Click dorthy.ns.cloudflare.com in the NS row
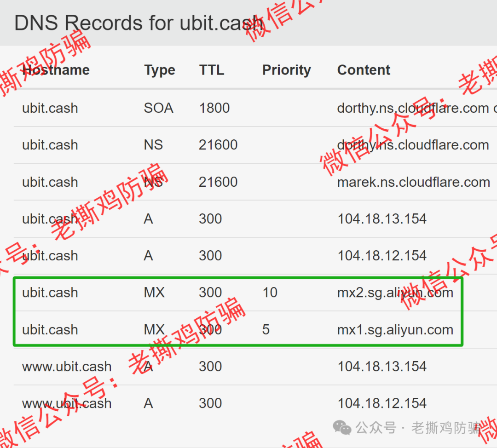This screenshot has height=448, width=497. point(413,145)
